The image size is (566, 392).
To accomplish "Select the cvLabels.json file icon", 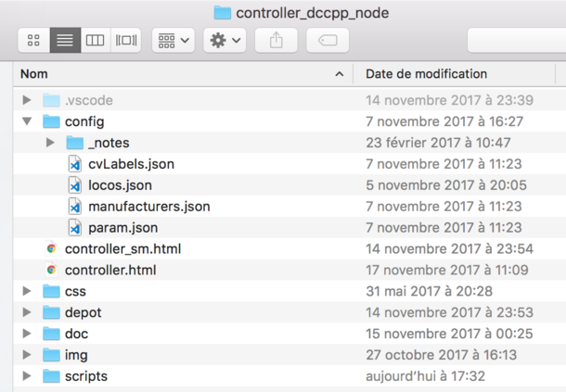I will tap(75, 164).
